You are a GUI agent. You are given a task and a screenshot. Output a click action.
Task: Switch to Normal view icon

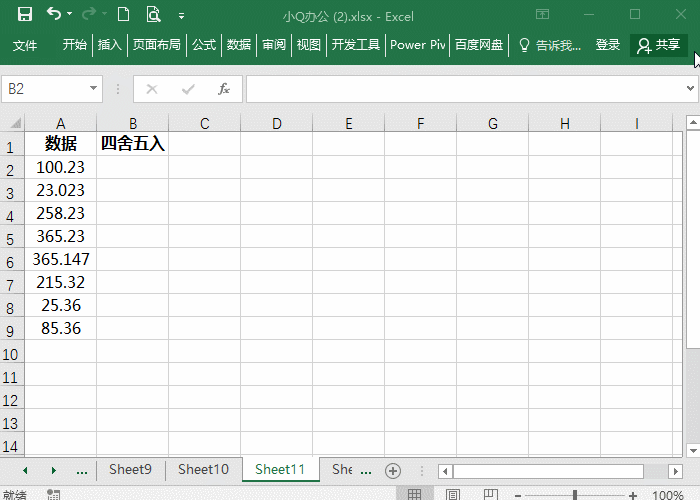415,494
